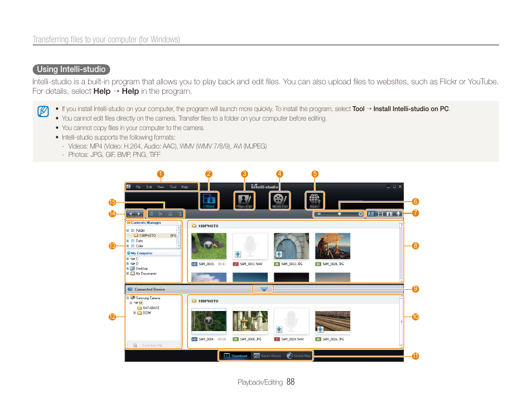Screen dimensions: 532x402
Task: Click the Share globe icon
Action: pyautogui.click(x=315, y=200)
